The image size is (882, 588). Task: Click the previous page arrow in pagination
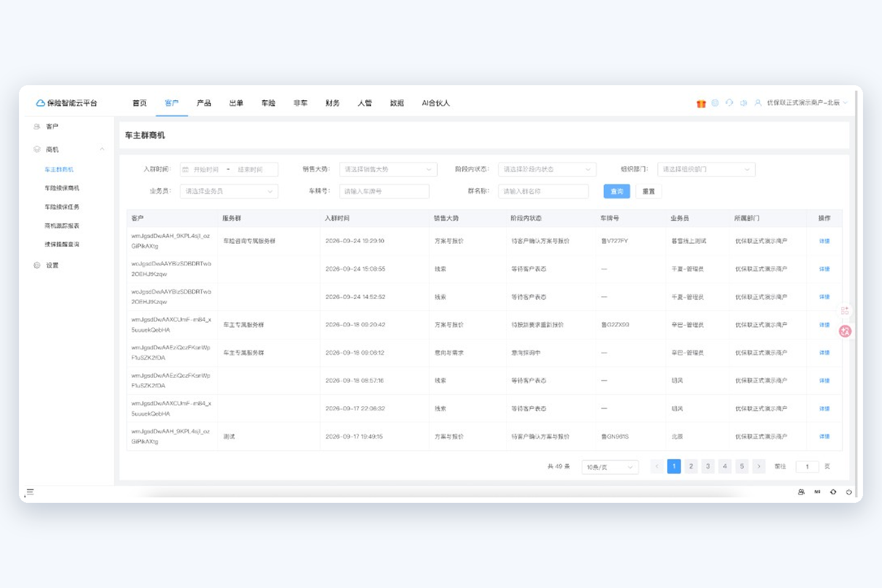[657, 467]
